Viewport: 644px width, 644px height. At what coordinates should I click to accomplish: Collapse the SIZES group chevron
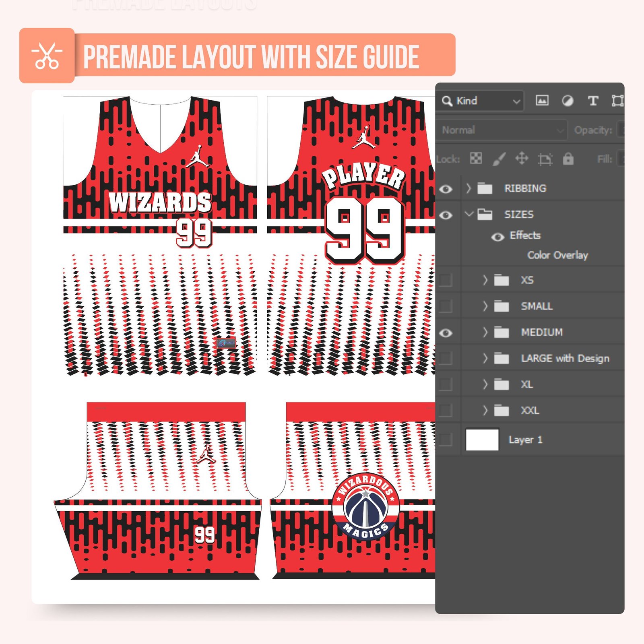469,214
